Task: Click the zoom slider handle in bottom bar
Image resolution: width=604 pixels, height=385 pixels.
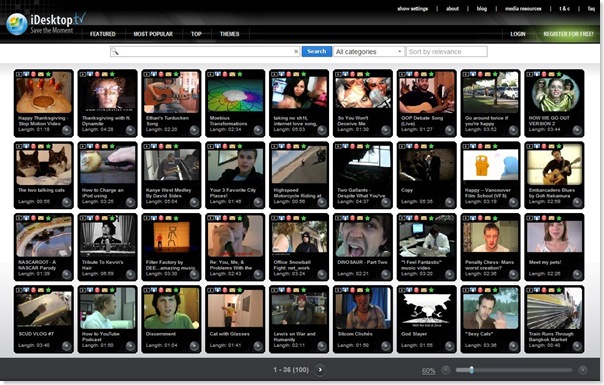Action: coord(471,370)
